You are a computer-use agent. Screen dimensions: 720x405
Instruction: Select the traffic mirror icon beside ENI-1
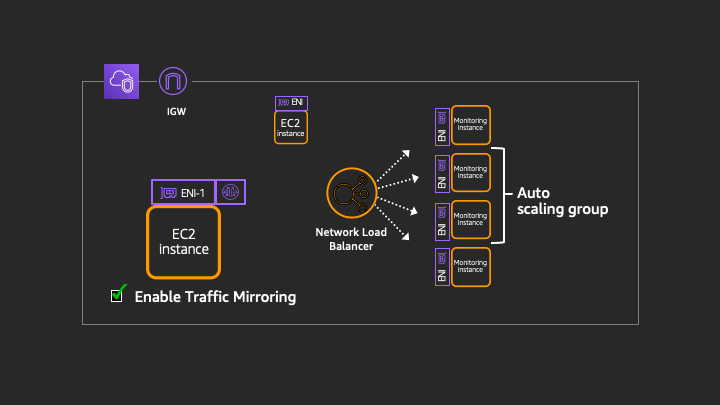pos(231,192)
